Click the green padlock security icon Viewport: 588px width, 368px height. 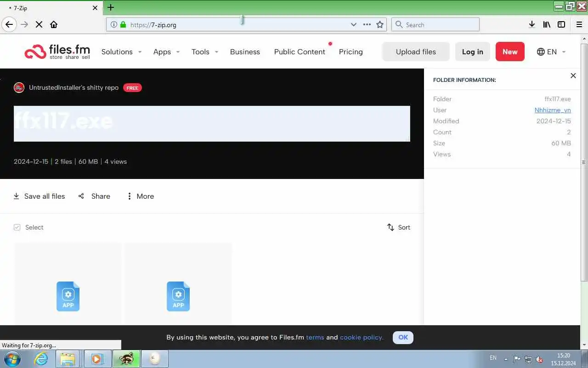pos(123,24)
